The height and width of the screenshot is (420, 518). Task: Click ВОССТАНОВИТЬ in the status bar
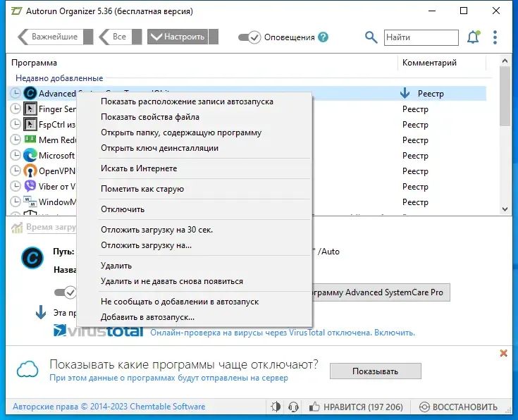pyautogui.click(x=459, y=407)
